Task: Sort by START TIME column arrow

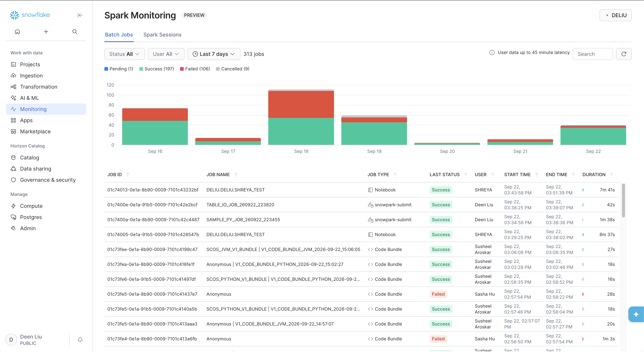Action: click(x=536, y=175)
